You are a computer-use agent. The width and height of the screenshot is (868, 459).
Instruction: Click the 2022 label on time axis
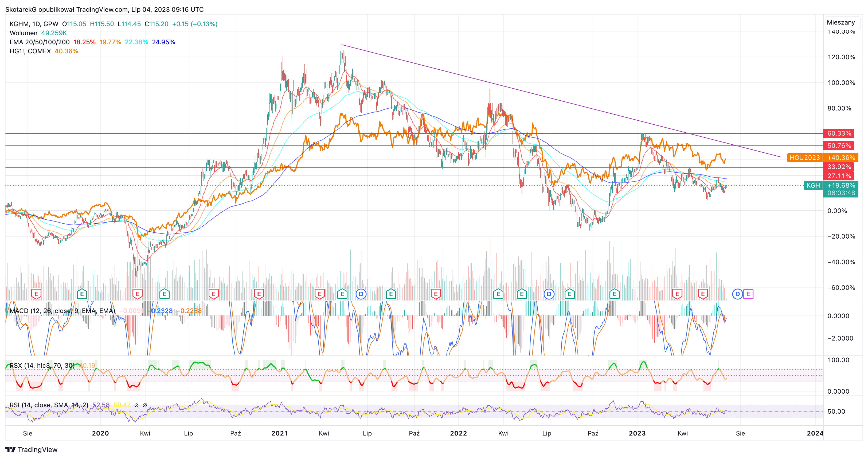click(458, 433)
